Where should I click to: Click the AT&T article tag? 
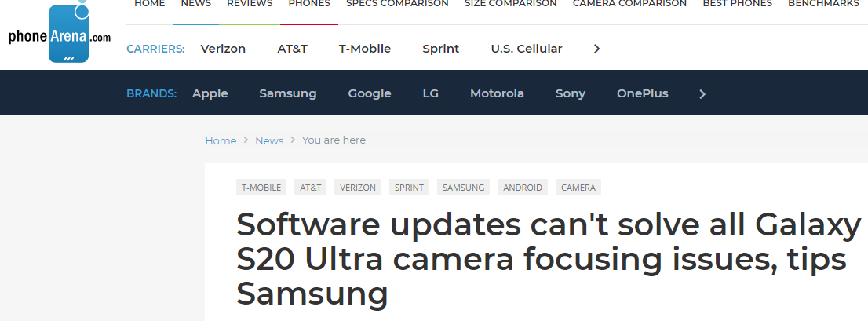311,188
